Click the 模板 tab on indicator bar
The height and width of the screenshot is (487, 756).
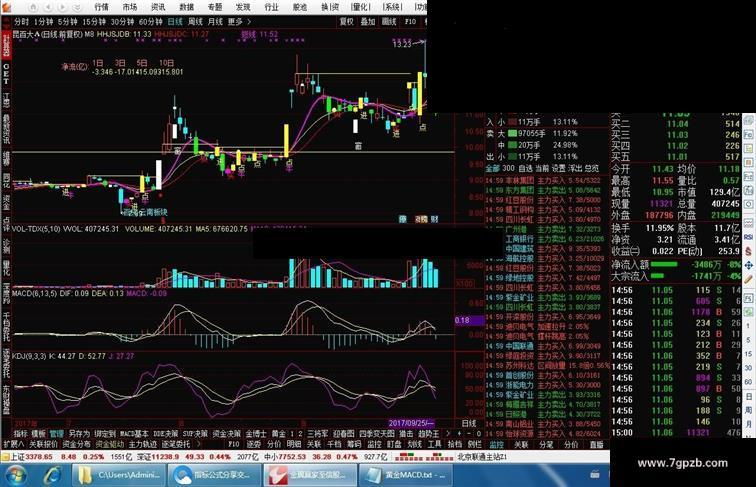[x=38, y=434]
